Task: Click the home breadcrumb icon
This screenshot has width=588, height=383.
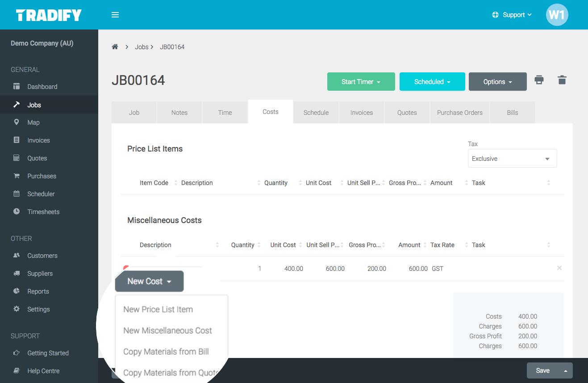Action: [115, 46]
